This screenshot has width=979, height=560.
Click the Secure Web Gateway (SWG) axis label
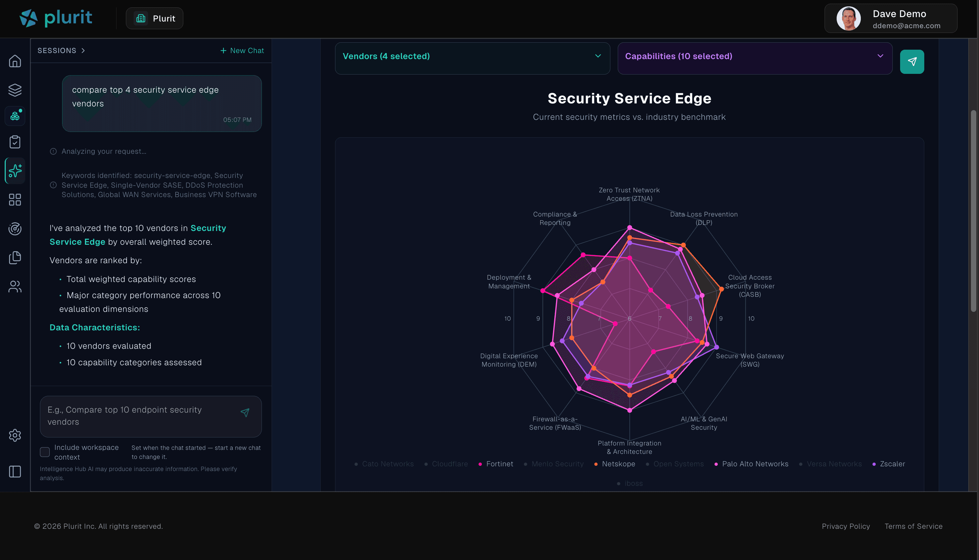point(750,360)
